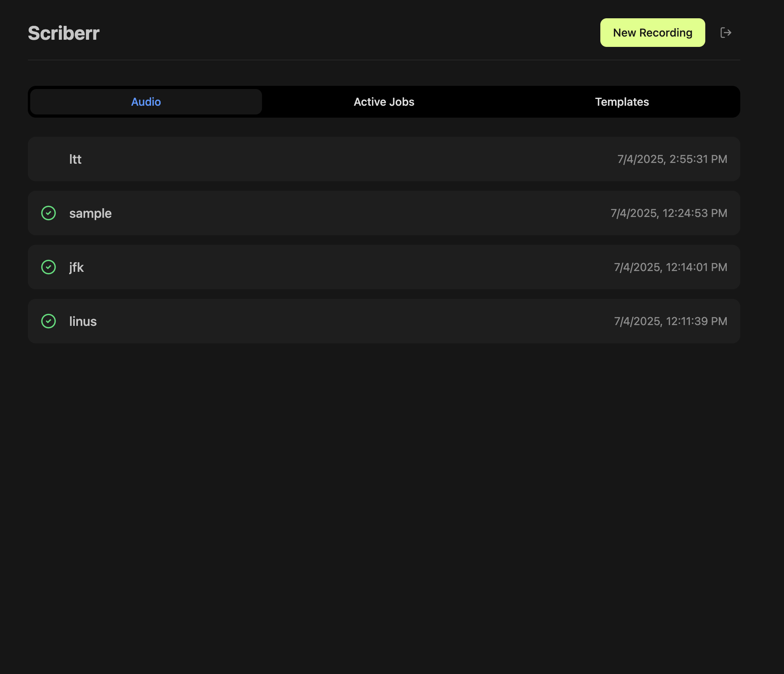Click the green check icon for linus

[x=49, y=321]
